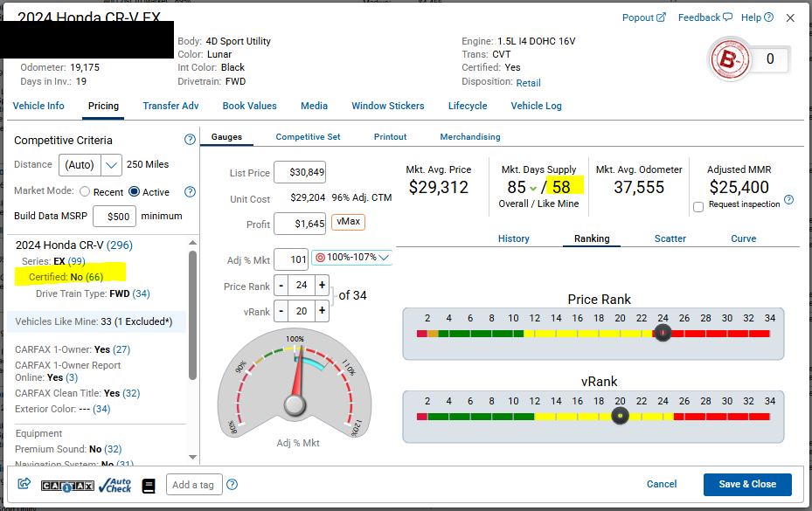Click CARFAX 1-Owner: Yes (27) row
Screen dimensions: 812x511
pyautogui.click(x=73, y=350)
